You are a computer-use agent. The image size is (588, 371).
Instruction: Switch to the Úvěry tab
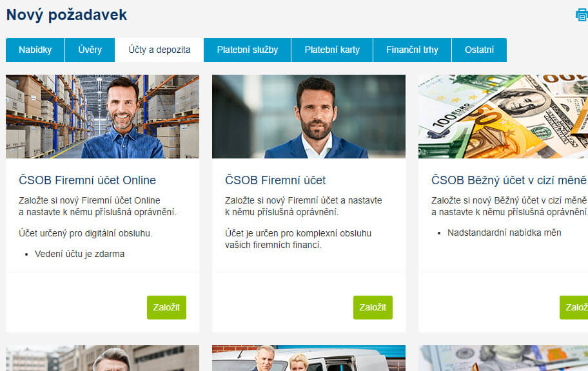coord(90,50)
